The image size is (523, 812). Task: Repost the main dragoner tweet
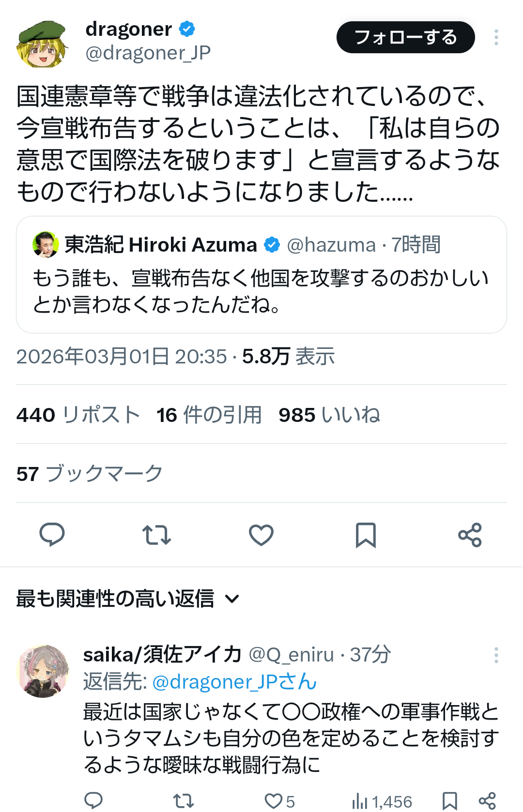156,535
